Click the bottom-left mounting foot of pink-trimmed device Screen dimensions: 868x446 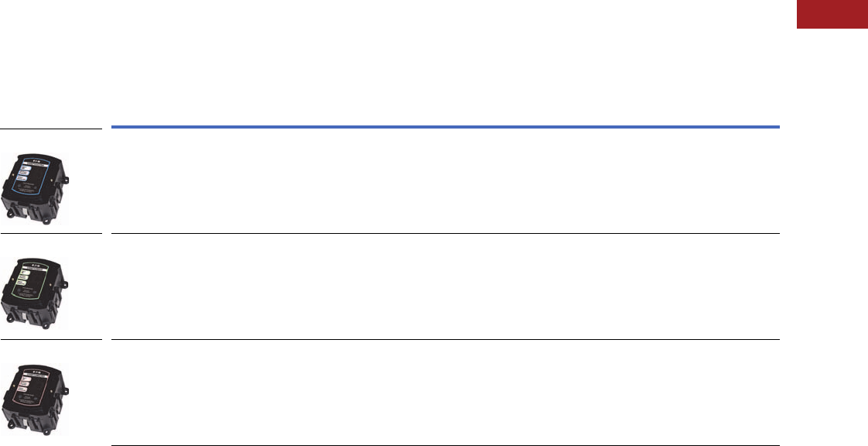[x=10, y=424]
